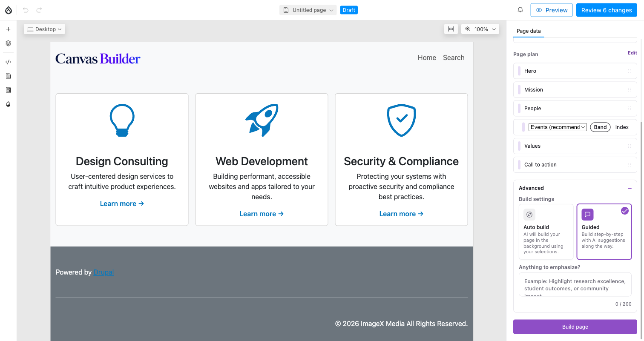Click Search in the site navigation
Screen dimensions: 644x341
[x=454, y=58]
